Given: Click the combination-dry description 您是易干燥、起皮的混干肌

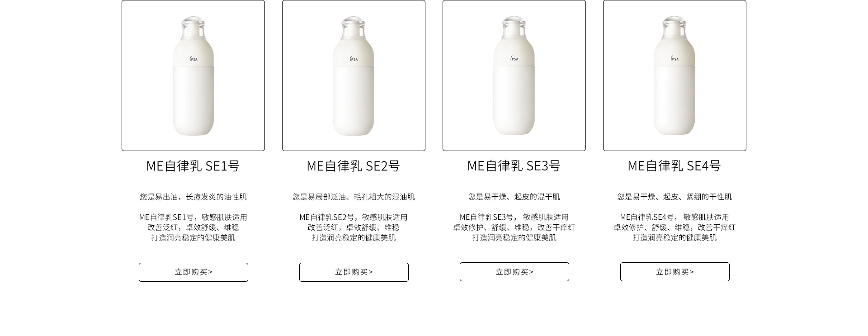Looking at the screenshot, I should pos(514,197).
